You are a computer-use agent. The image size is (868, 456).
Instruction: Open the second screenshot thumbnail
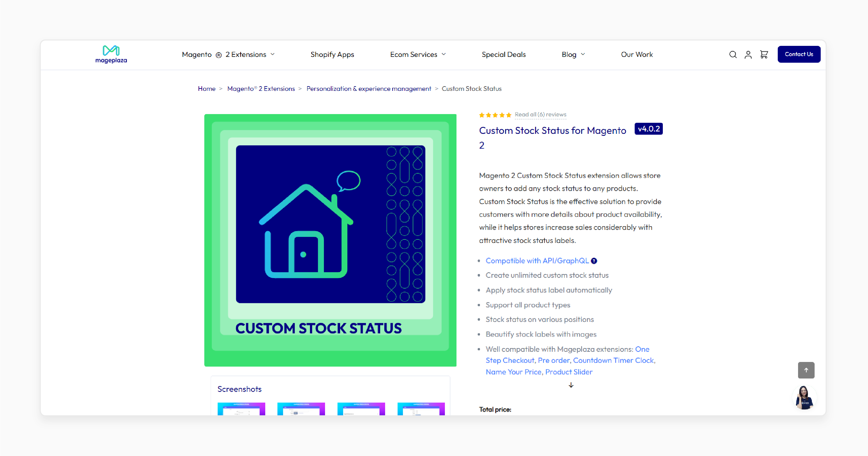tap(301, 409)
